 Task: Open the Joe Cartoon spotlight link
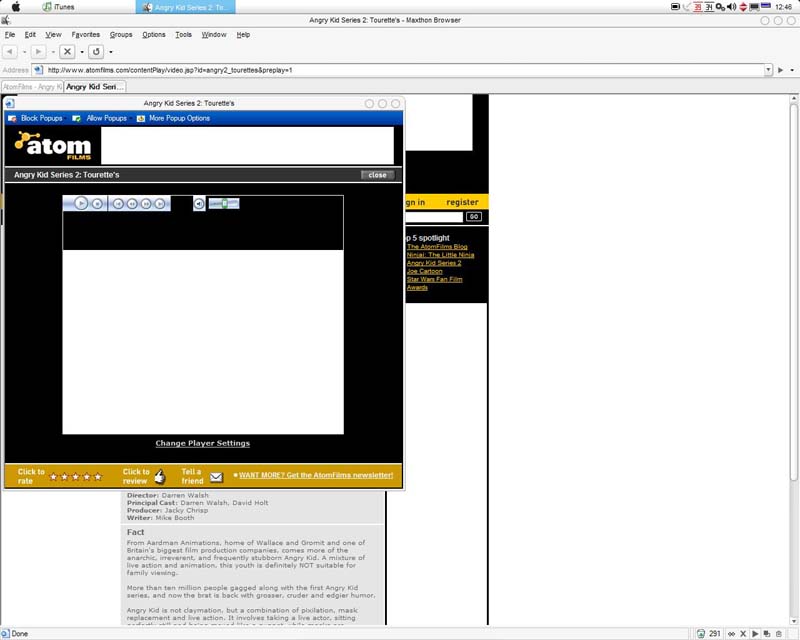click(424, 271)
